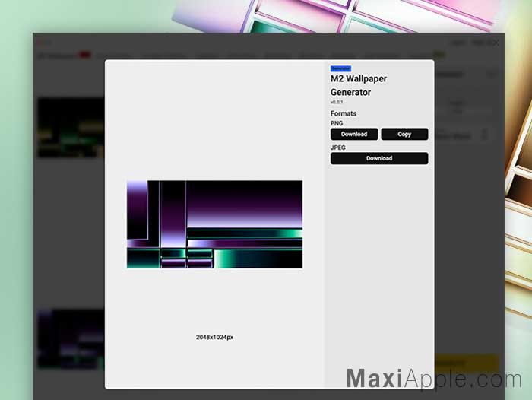
Task: Select the PNG format label
Action: 337,123
